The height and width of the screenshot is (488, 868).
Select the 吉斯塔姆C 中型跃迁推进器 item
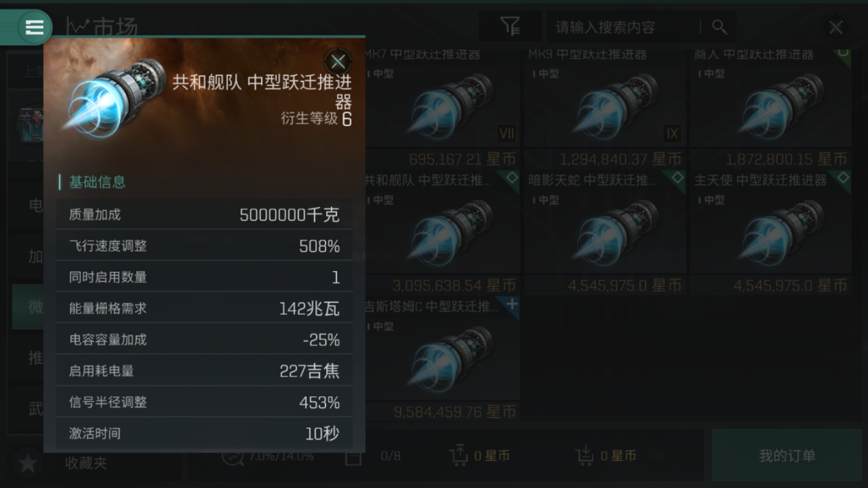pos(441,359)
